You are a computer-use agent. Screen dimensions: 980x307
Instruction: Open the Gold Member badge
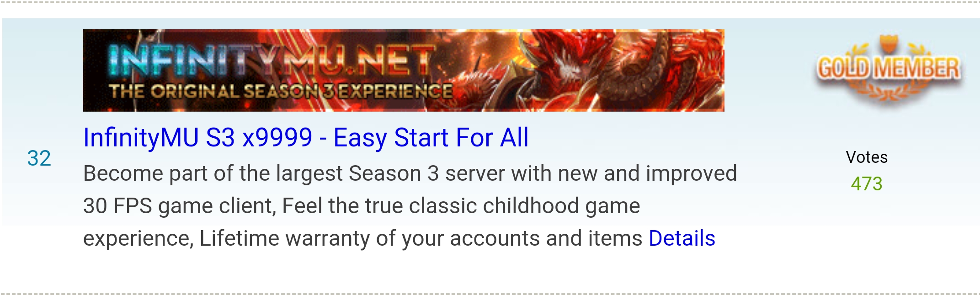coord(889,70)
